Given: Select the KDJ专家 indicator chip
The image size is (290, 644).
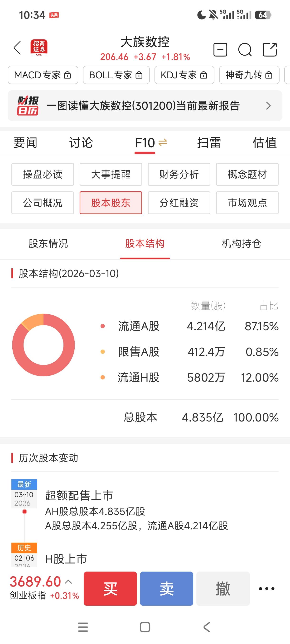Looking at the screenshot, I should (184, 75).
